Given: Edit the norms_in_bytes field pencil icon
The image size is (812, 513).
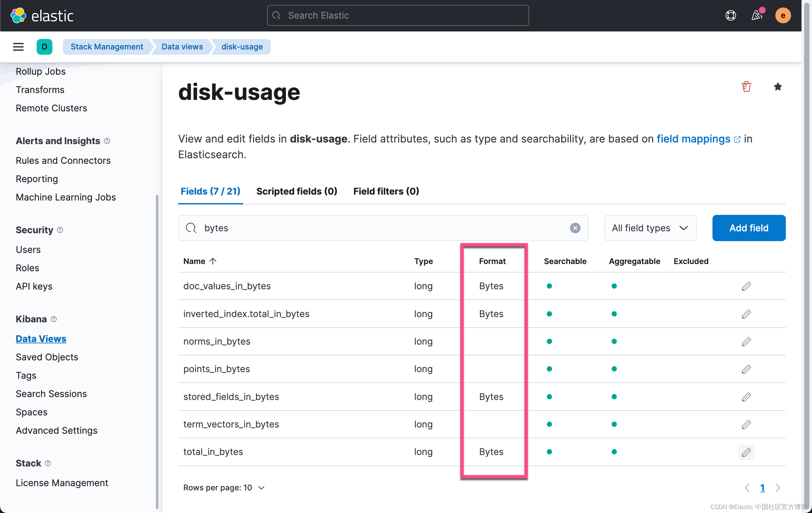Looking at the screenshot, I should coord(746,342).
